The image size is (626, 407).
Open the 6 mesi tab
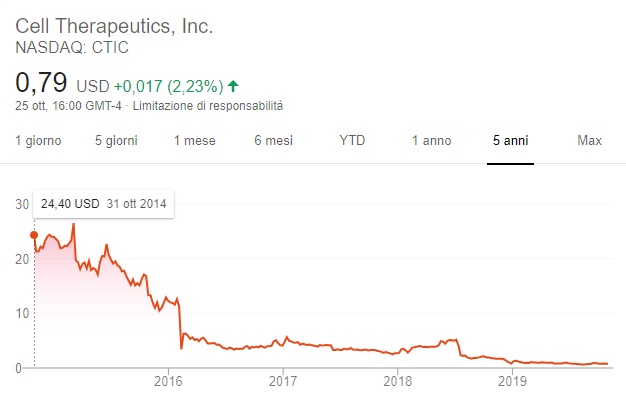tap(272, 141)
